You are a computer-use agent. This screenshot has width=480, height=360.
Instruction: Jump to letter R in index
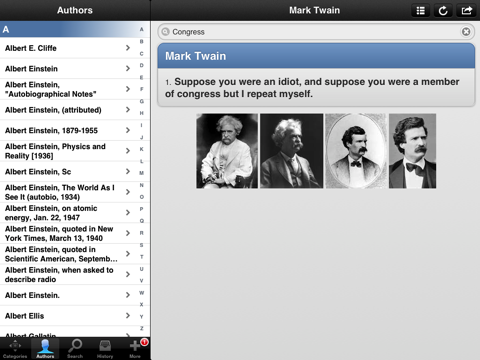[142, 233]
